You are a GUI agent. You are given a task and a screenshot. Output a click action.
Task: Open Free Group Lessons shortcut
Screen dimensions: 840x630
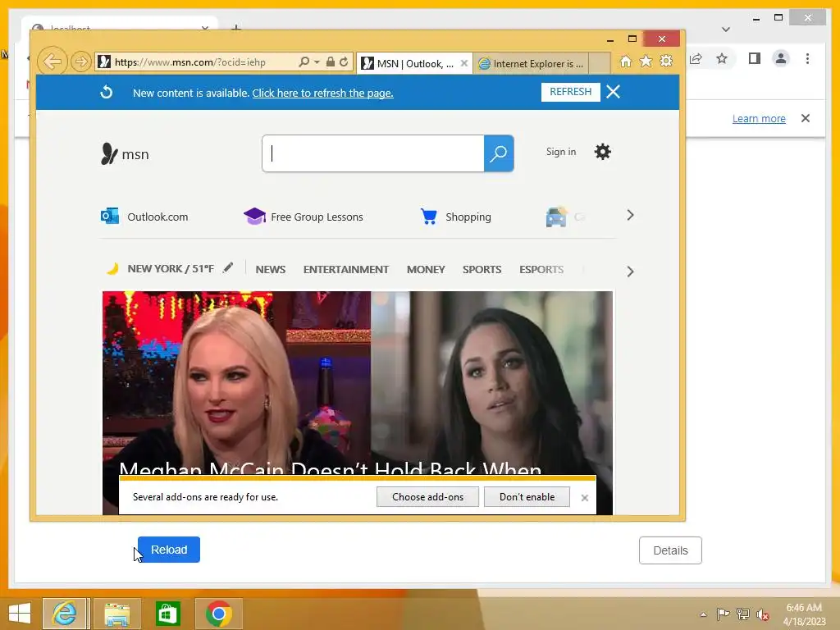click(304, 217)
